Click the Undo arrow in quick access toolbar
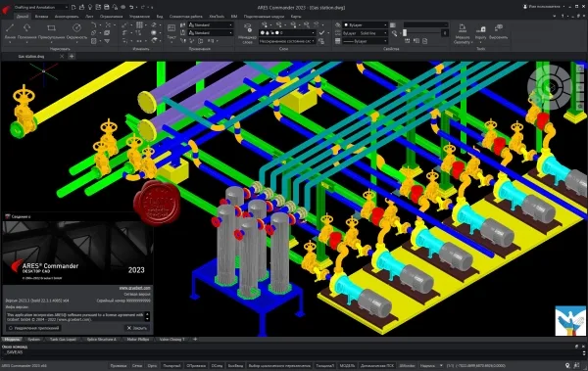The width and height of the screenshot is (588, 371). (x=131, y=7)
